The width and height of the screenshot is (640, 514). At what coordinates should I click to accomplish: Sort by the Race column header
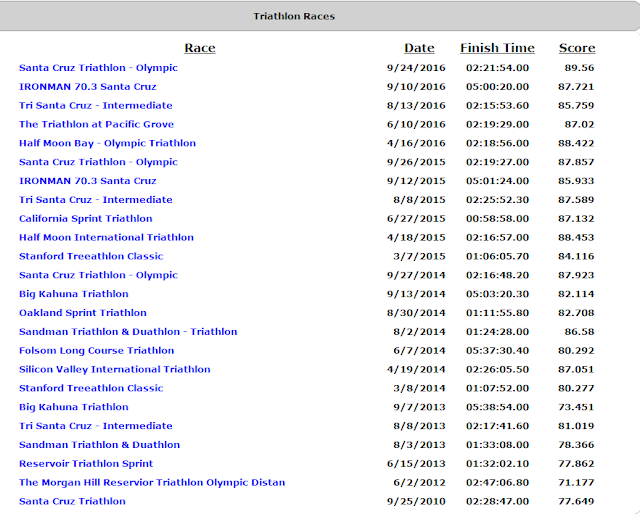click(200, 48)
